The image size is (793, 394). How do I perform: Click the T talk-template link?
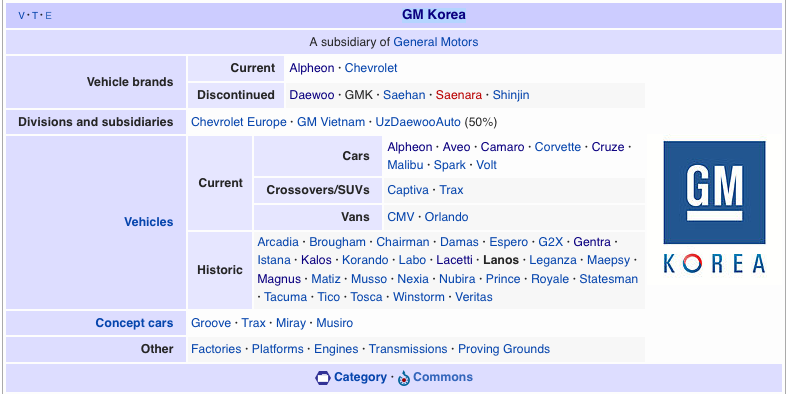tap(34, 16)
